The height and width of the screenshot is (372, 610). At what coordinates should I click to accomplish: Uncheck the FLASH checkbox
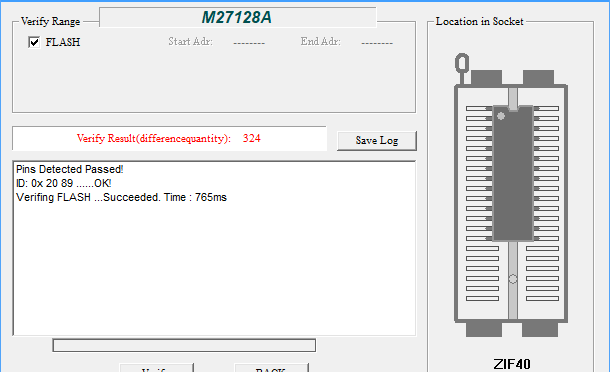(x=34, y=42)
